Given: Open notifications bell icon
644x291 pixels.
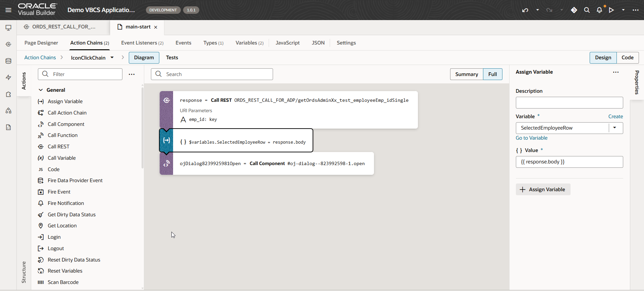Looking at the screenshot, I should pyautogui.click(x=599, y=10).
